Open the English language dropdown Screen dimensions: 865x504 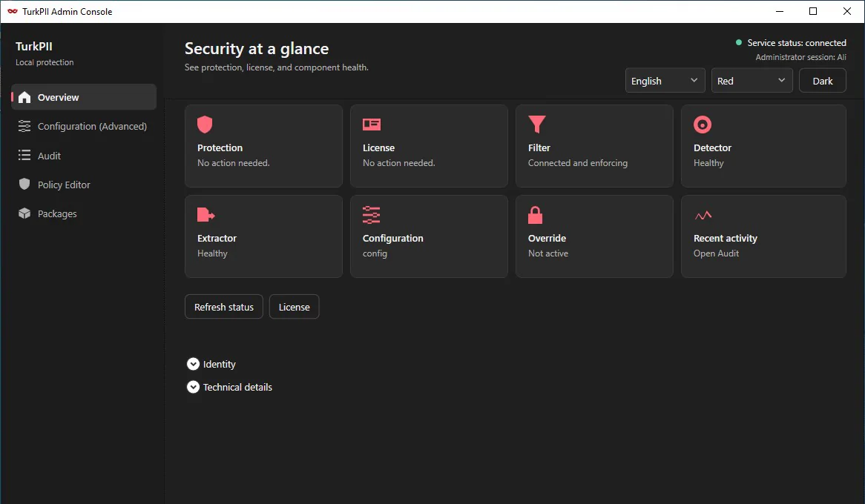665,81
